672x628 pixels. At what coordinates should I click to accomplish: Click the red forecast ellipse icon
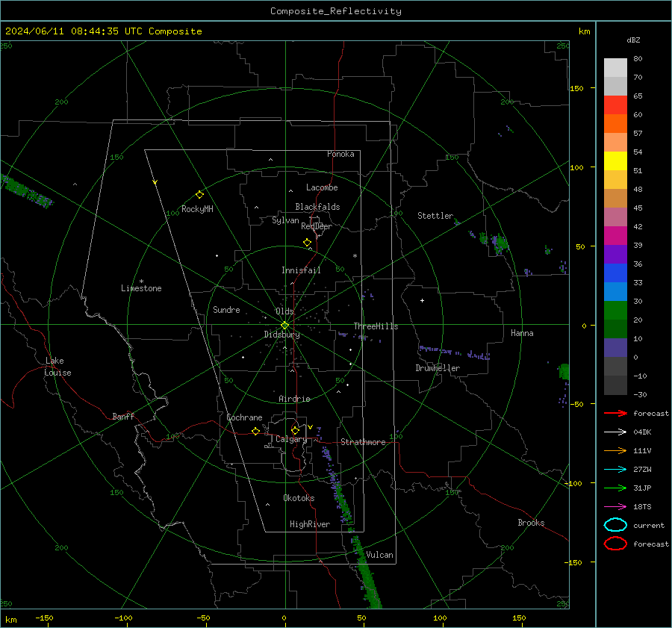[615, 544]
